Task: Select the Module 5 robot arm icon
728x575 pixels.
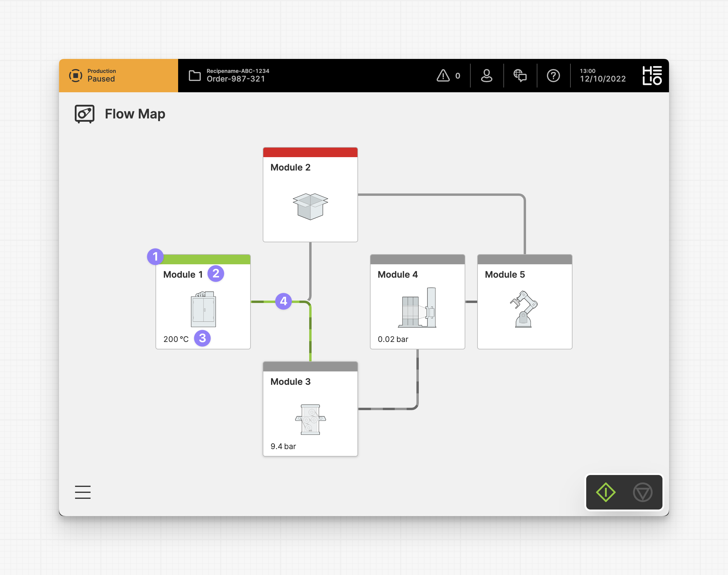Action: (524, 309)
